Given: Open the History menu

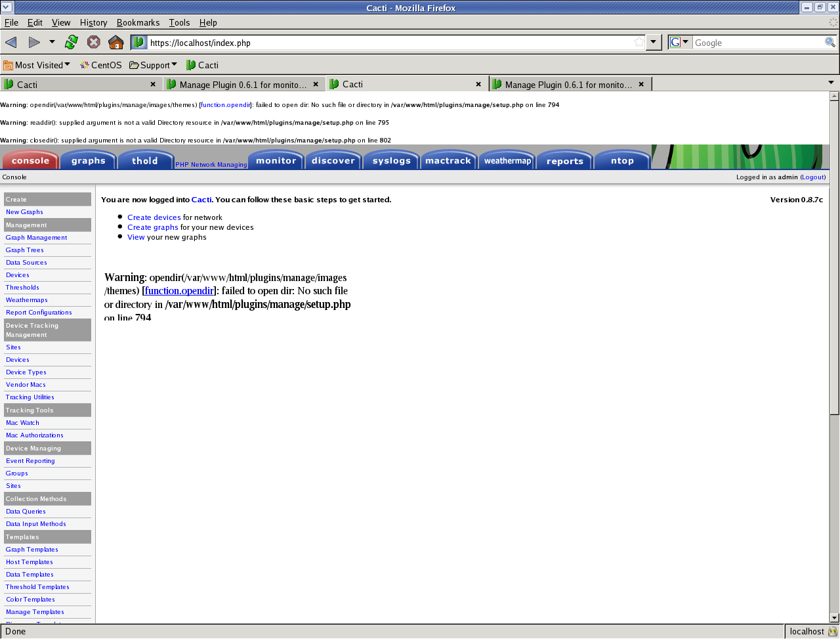Looking at the screenshot, I should [x=93, y=22].
